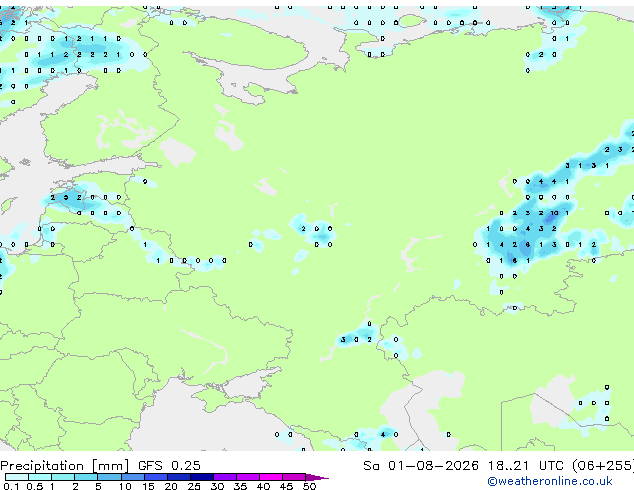Select the 2–5 mm legend color box
This screenshot has height=490, width=634.
click(x=86, y=477)
